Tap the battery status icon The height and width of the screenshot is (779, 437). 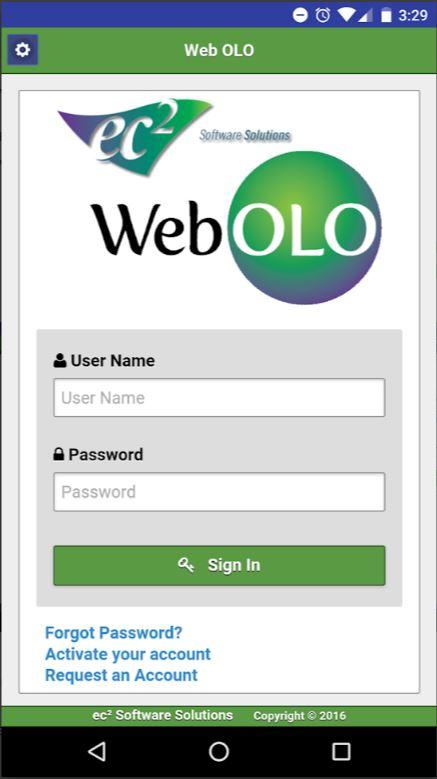386,15
